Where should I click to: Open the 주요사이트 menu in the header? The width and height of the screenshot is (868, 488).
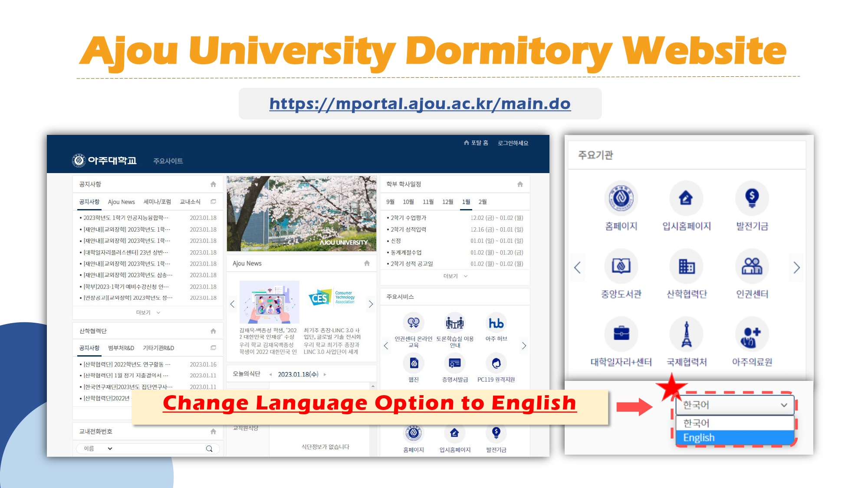pos(168,161)
